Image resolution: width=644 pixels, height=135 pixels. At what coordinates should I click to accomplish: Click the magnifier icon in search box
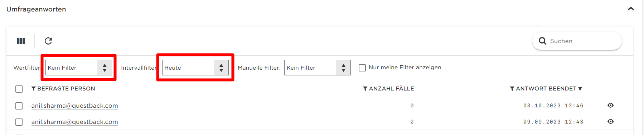coord(542,41)
